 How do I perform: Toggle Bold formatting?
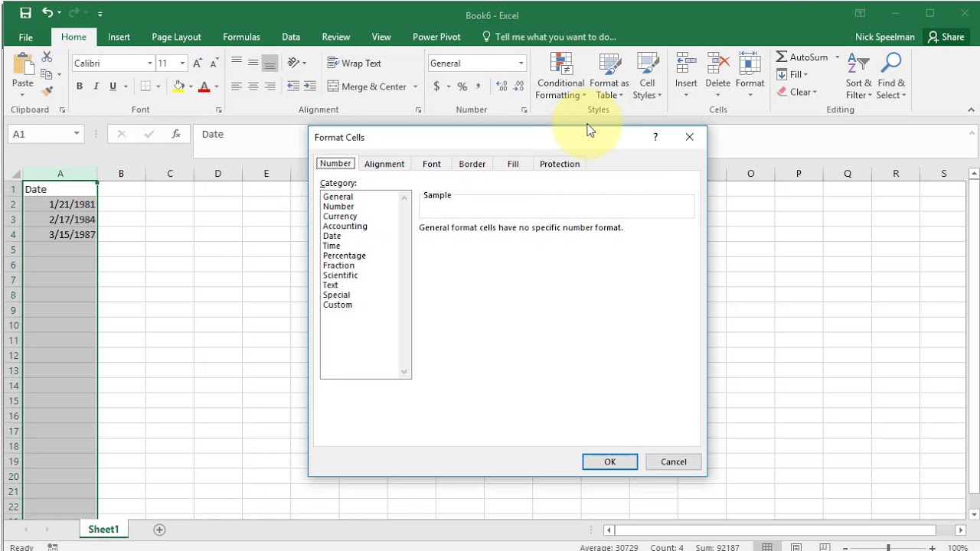coord(79,86)
